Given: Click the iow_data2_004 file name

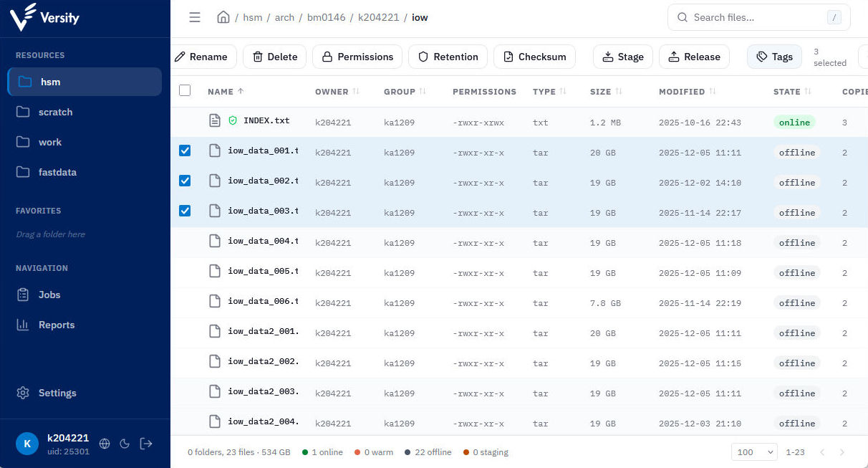Looking at the screenshot, I should tap(263, 421).
